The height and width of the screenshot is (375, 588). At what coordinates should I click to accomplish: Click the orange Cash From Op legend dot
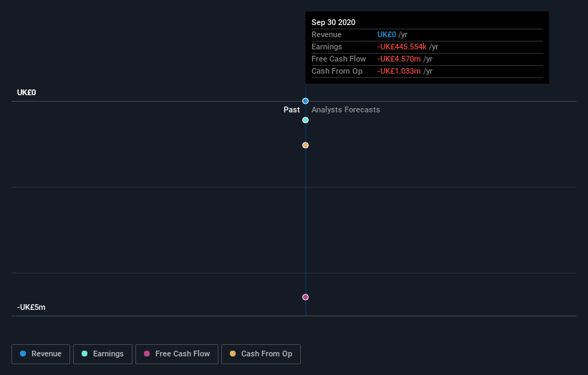point(233,354)
